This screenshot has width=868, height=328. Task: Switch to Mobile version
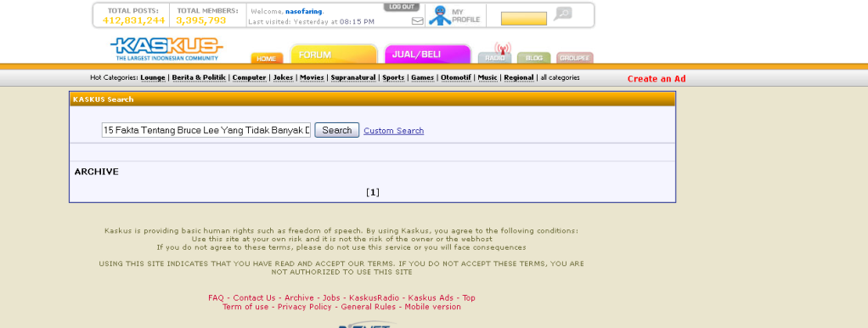pos(432,307)
